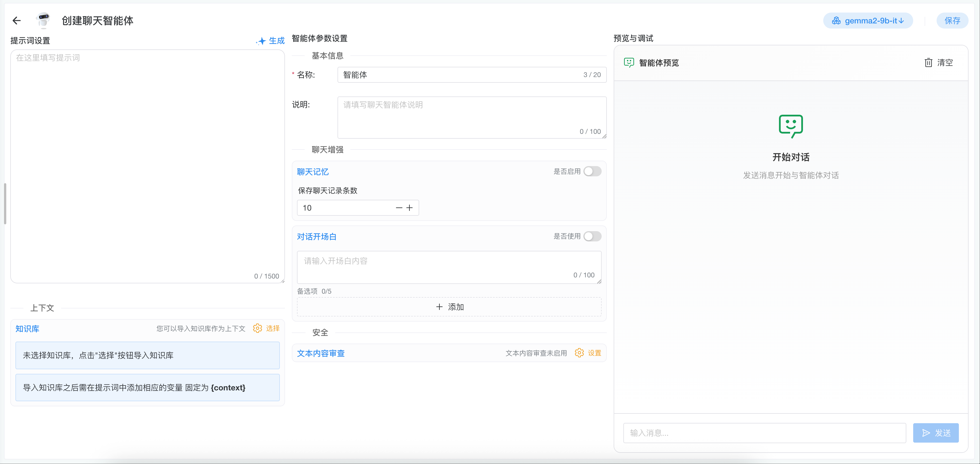Image resolution: width=980 pixels, height=464 pixels.
Task: Click the robot avatar icon
Action: tap(44, 20)
